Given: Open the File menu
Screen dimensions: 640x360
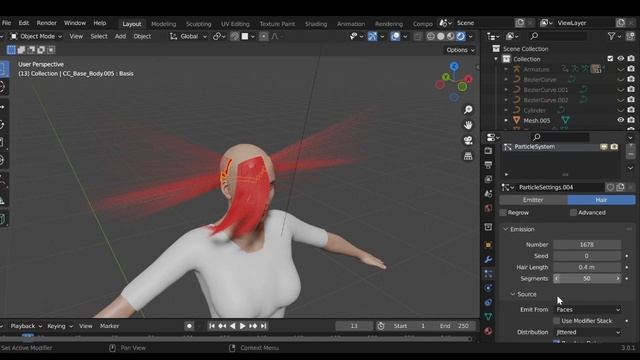Looking at the screenshot, I should 6,23.
